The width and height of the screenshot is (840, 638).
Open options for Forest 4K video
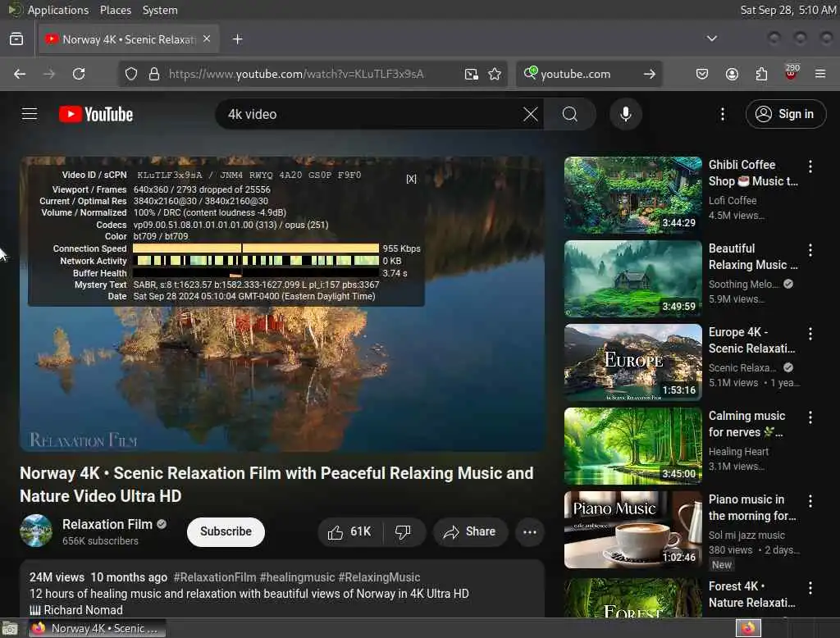click(x=810, y=588)
